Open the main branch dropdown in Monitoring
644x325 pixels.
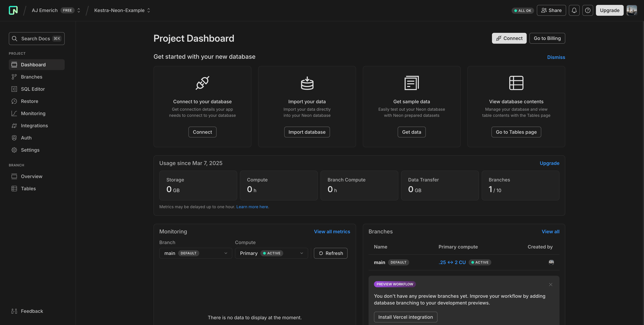[196, 253]
